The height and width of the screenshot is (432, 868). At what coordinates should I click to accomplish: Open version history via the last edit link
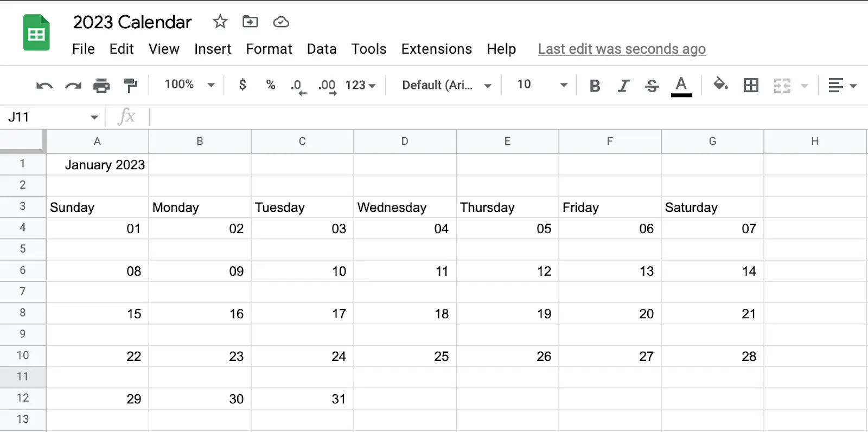(x=622, y=49)
